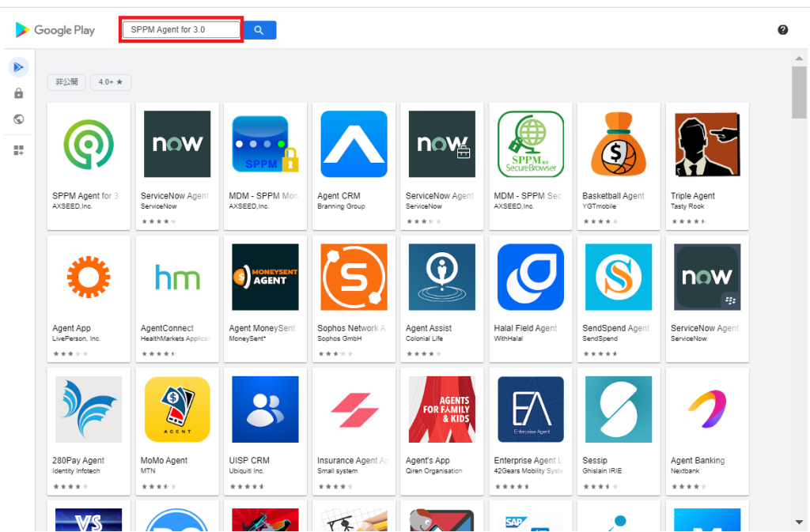Open Sessip app icon
Viewport: 810px width, 532px height.
coord(619,409)
